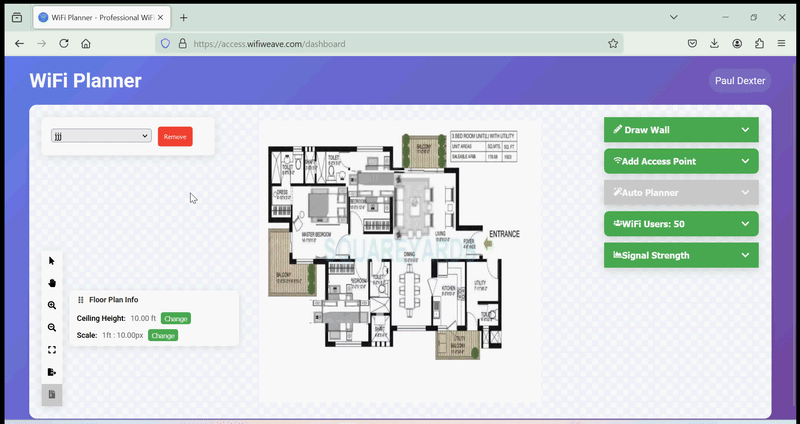The width and height of the screenshot is (800, 424).
Task: Open the Paul Dexter user menu
Action: (x=740, y=81)
